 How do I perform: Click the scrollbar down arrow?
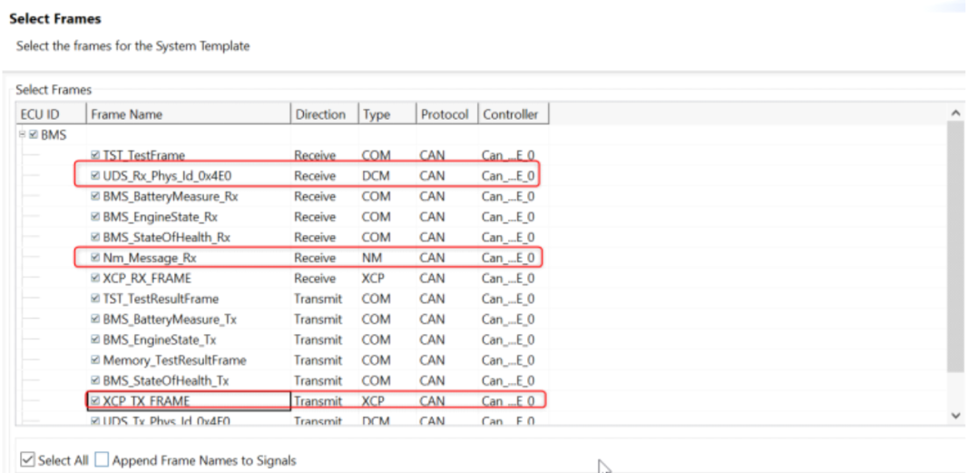click(x=955, y=416)
